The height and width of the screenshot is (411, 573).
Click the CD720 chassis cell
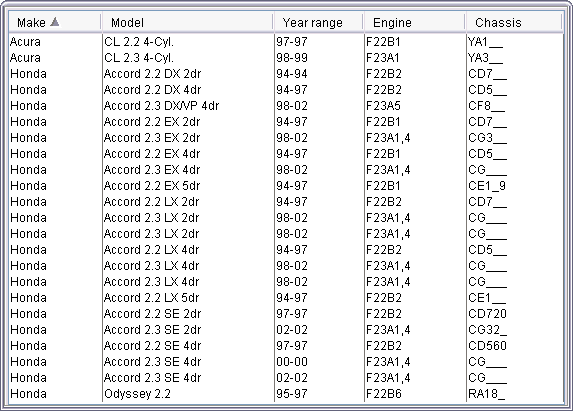click(x=515, y=314)
